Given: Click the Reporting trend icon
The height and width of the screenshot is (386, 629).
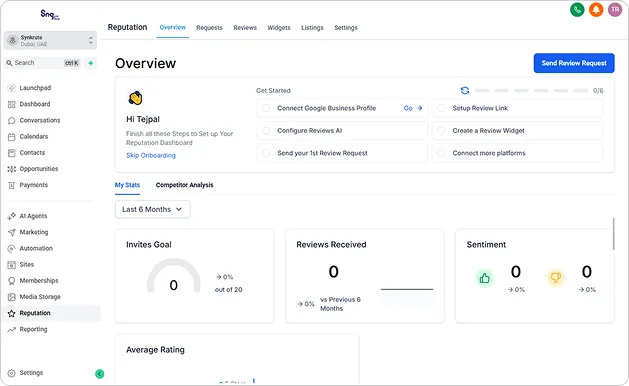Looking at the screenshot, I should coord(12,329).
